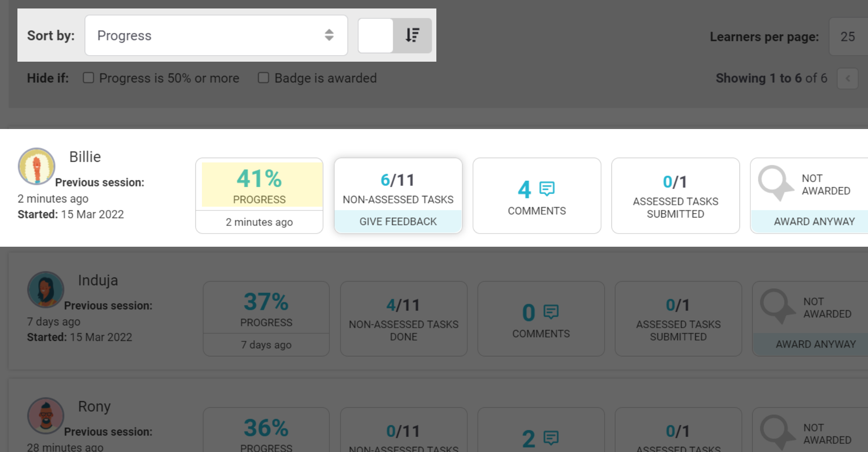This screenshot has width=868, height=452.
Task: Click Award Anyway for Induja
Action: [x=815, y=344]
